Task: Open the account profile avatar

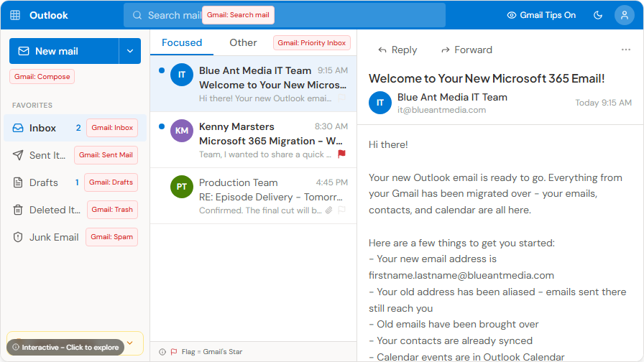Action: [x=625, y=15]
